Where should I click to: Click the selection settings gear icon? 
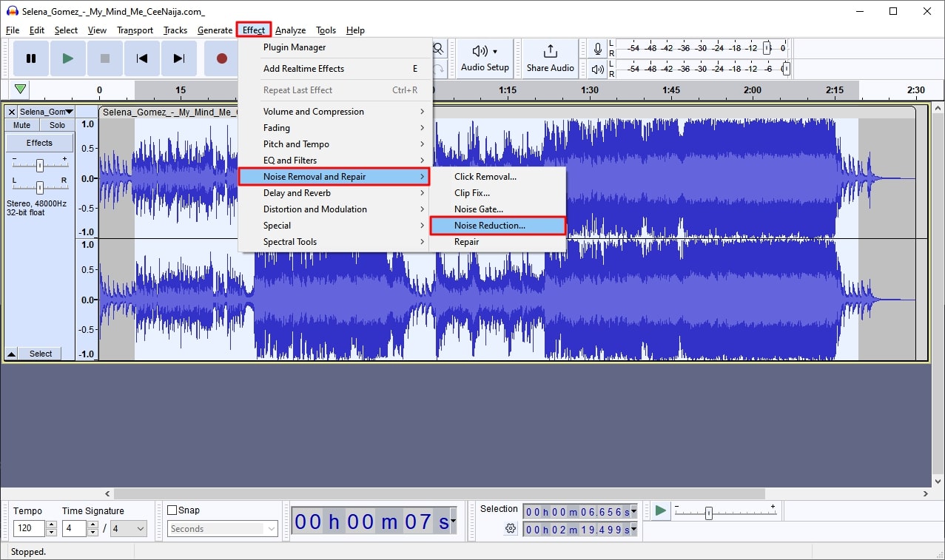[510, 528]
